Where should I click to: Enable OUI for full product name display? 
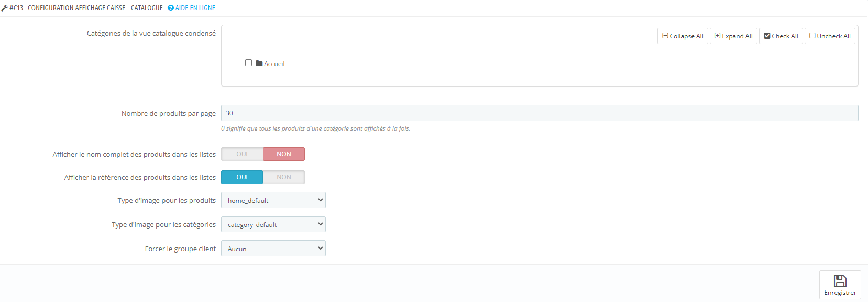tap(242, 154)
